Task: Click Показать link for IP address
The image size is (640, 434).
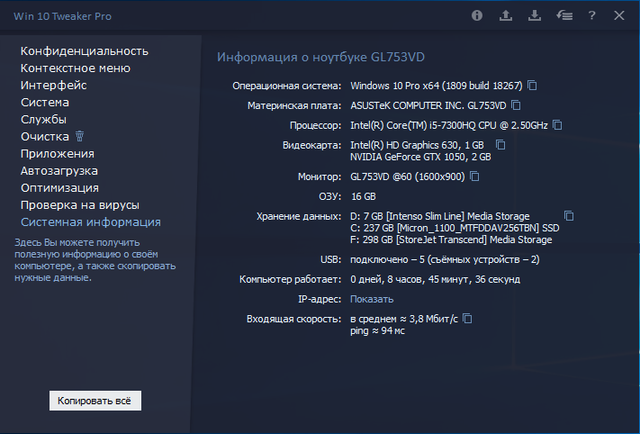Action: tap(372, 299)
